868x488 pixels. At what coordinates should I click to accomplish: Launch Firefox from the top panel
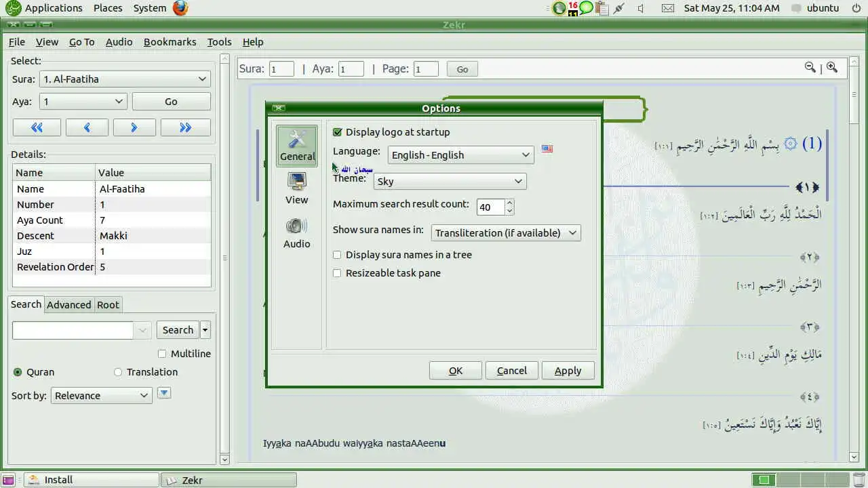click(180, 8)
